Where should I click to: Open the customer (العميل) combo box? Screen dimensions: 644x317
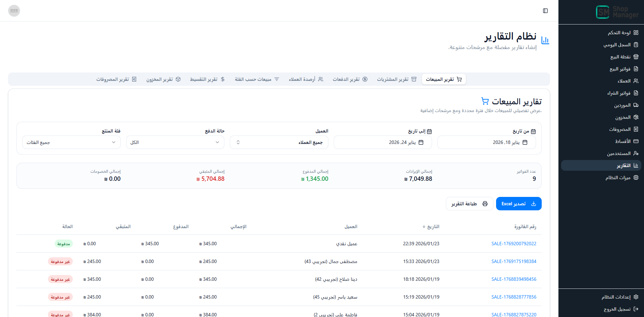point(279,142)
